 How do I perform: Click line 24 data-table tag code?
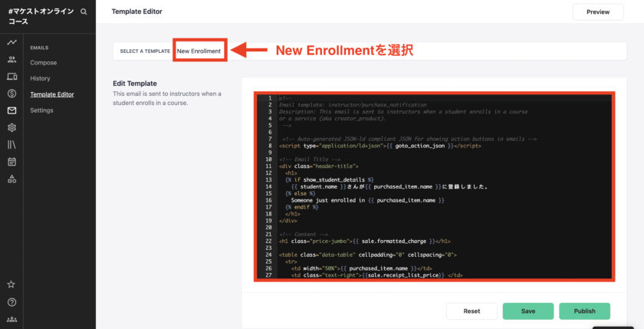367,255
